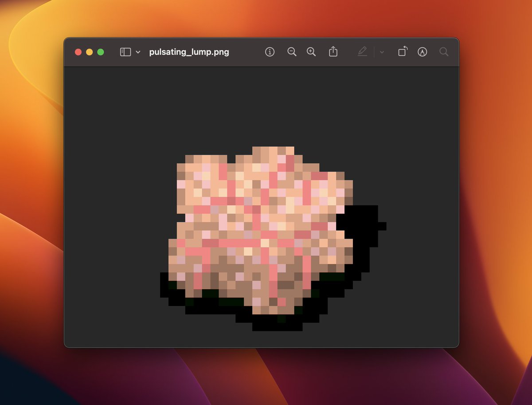Open the Share menu

coord(333,52)
